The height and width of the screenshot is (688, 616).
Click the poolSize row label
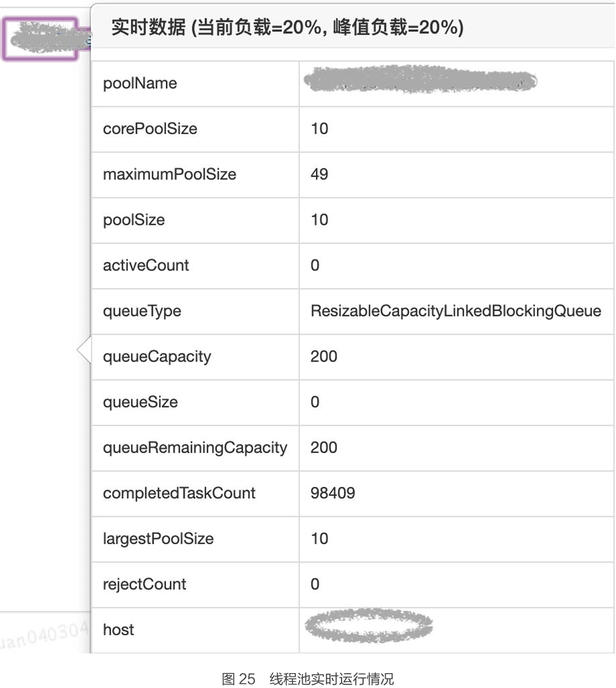click(134, 220)
